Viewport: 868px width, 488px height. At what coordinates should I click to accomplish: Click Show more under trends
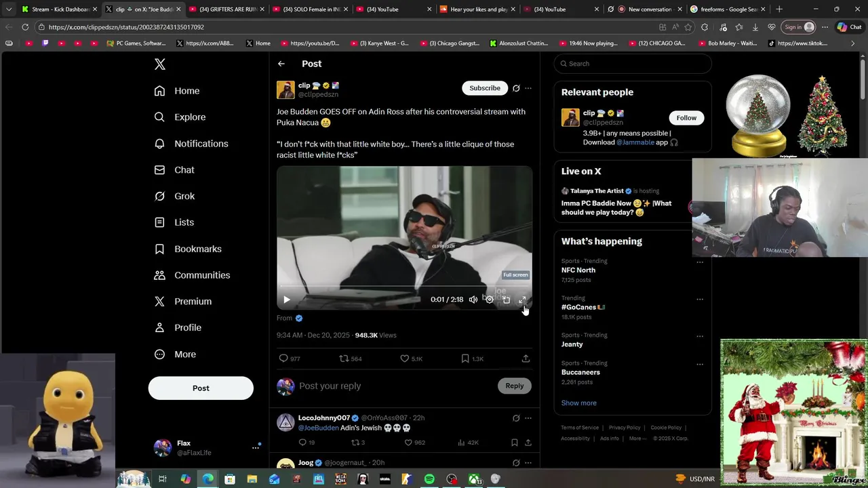pos(579,403)
